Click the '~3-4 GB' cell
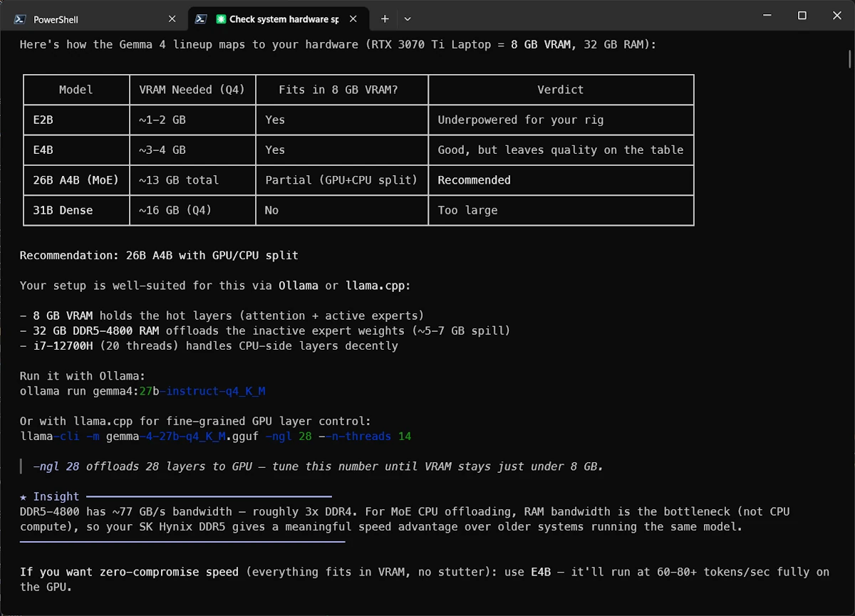The image size is (855, 616). coord(192,150)
